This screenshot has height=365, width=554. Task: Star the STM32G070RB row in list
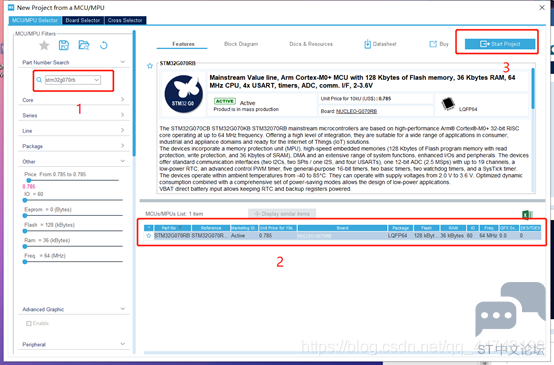(149, 236)
